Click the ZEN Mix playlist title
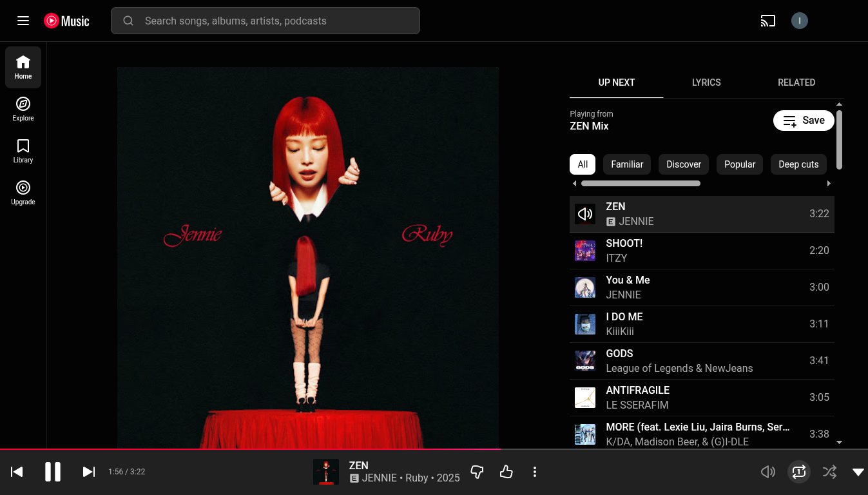The width and height of the screenshot is (868, 495). click(589, 126)
